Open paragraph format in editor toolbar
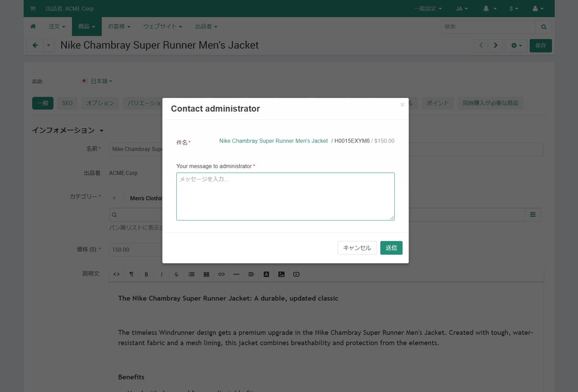 tap(131, 274)
